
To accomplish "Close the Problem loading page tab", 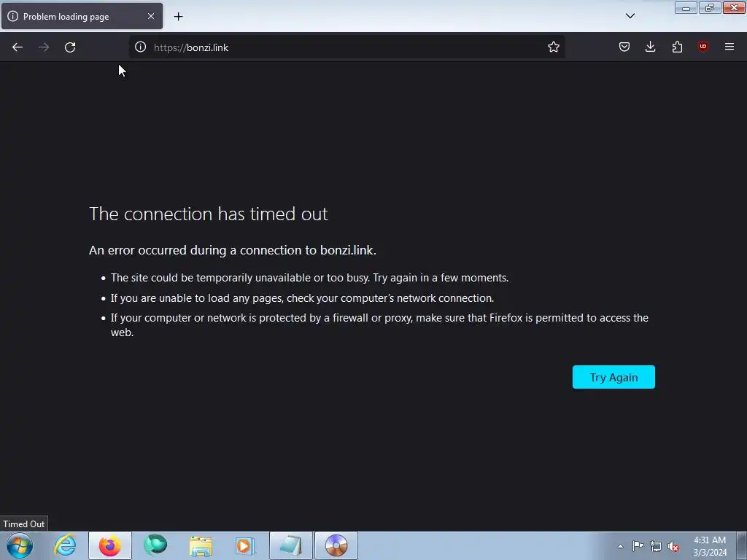I will pyautogui.click(x=150, y=16).
